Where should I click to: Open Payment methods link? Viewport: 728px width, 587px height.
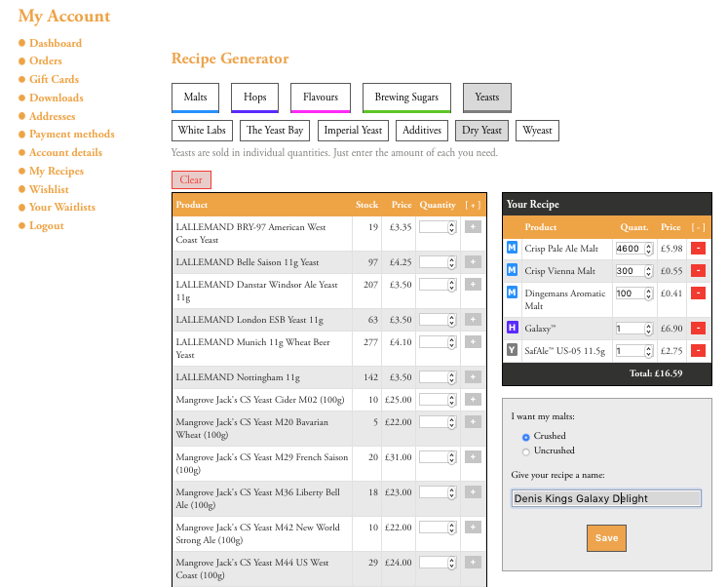pyautogui.click(x=71, y=135)
